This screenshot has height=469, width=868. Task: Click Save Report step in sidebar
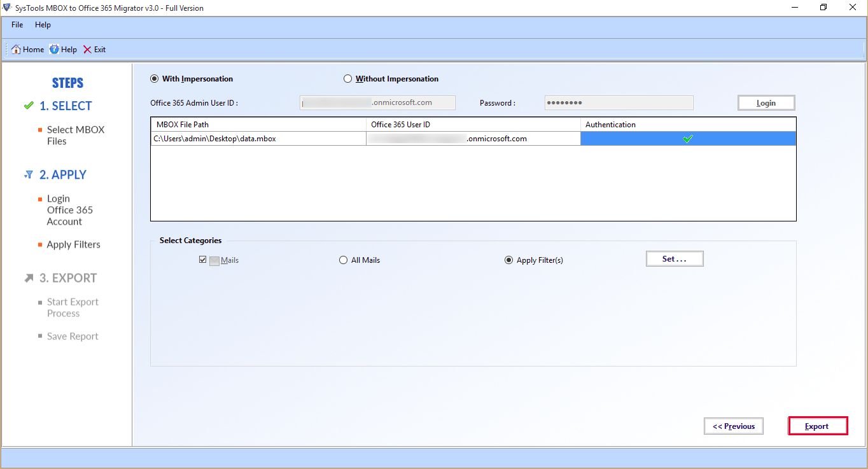click(73, 336)
